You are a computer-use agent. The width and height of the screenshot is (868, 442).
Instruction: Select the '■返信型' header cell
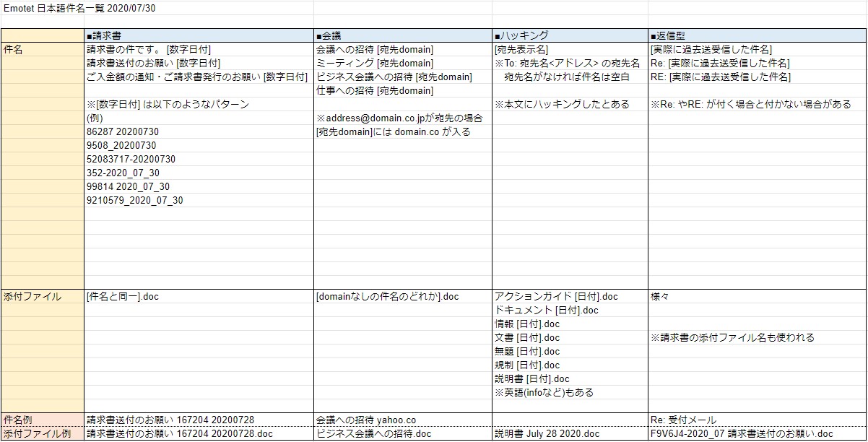click(756, 35)
